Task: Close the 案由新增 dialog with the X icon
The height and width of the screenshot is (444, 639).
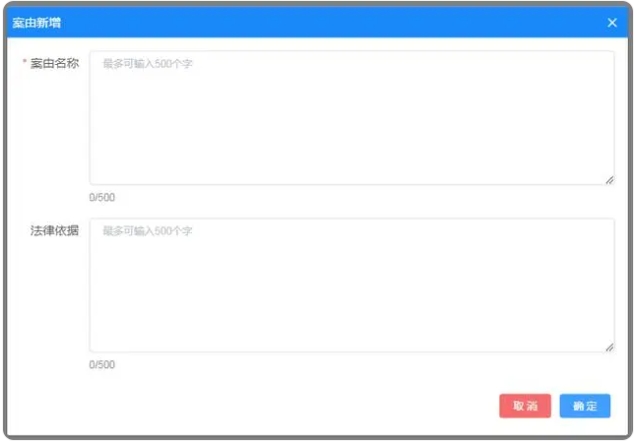Action: point(612,23)
